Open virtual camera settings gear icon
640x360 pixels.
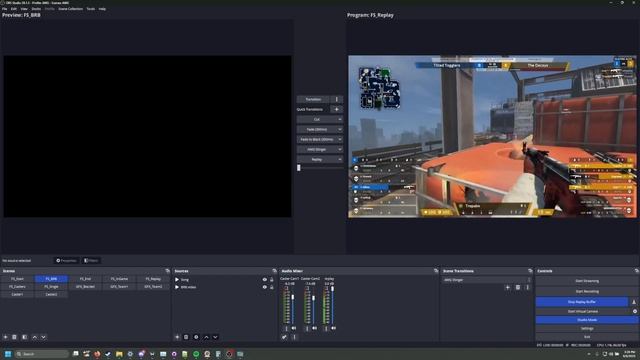635,311
